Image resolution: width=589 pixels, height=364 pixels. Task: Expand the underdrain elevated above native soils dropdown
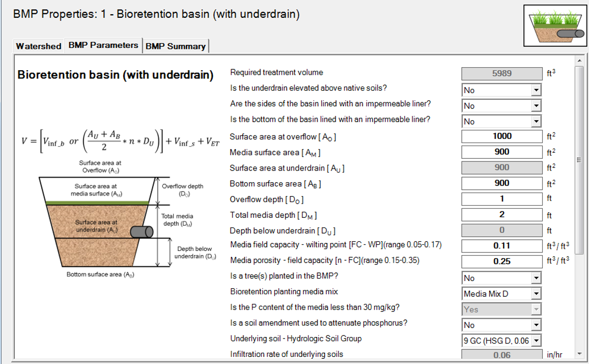tap(535, 90)
